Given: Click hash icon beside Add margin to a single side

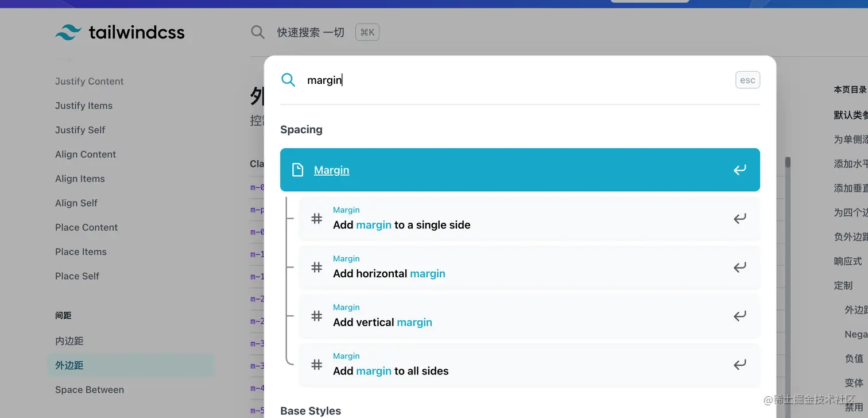Looking at the screenshot, I should (x=316, y=218).
